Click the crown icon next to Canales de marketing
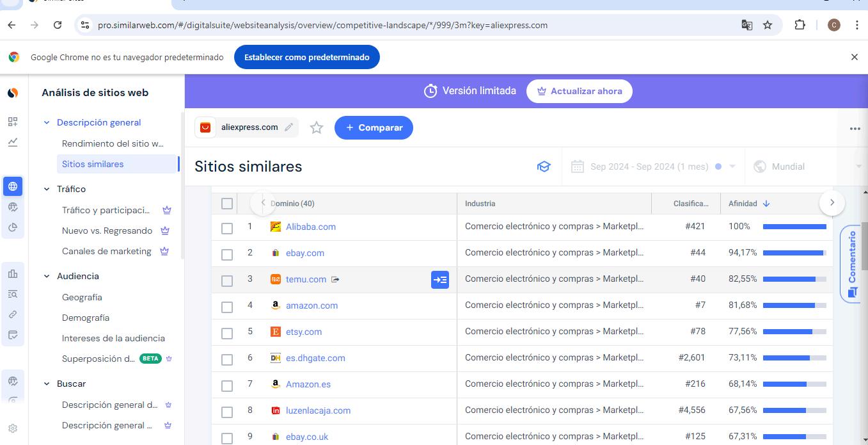868x445 pixels. pos(164,250)
